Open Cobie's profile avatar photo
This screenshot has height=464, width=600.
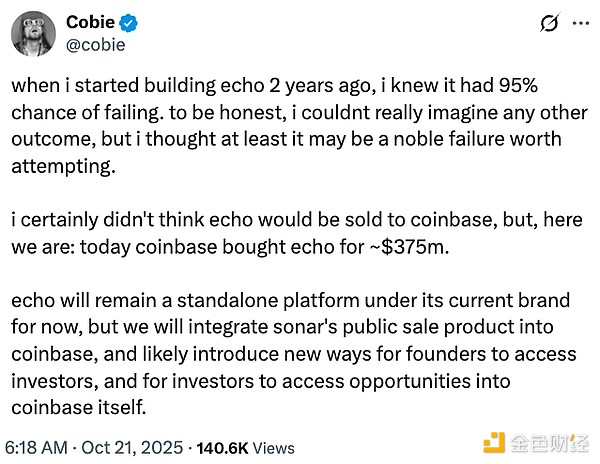[x=32, y=33]
